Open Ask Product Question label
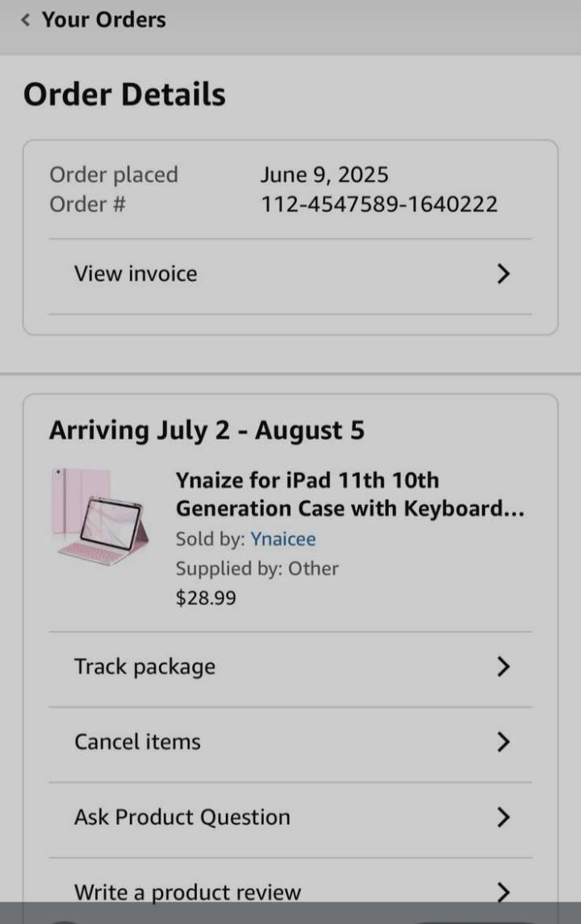Viewport: 581px width, 924px height. 182,818
